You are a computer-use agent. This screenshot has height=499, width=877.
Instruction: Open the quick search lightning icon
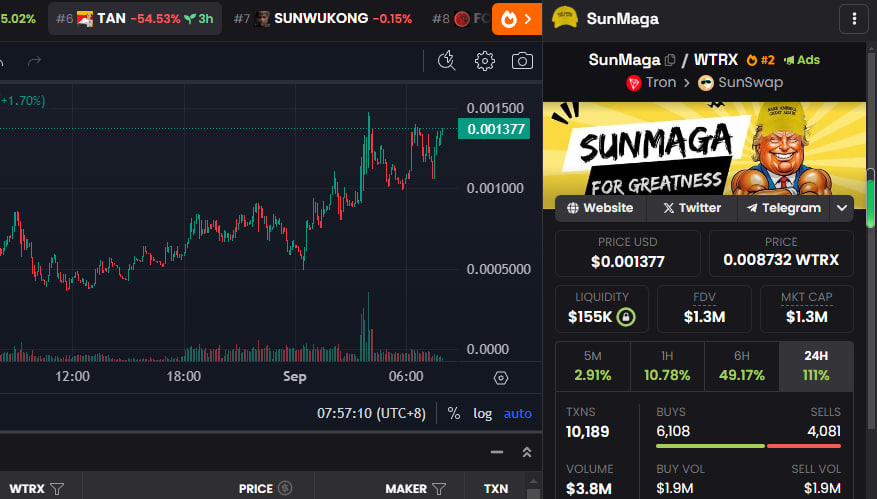446,60
